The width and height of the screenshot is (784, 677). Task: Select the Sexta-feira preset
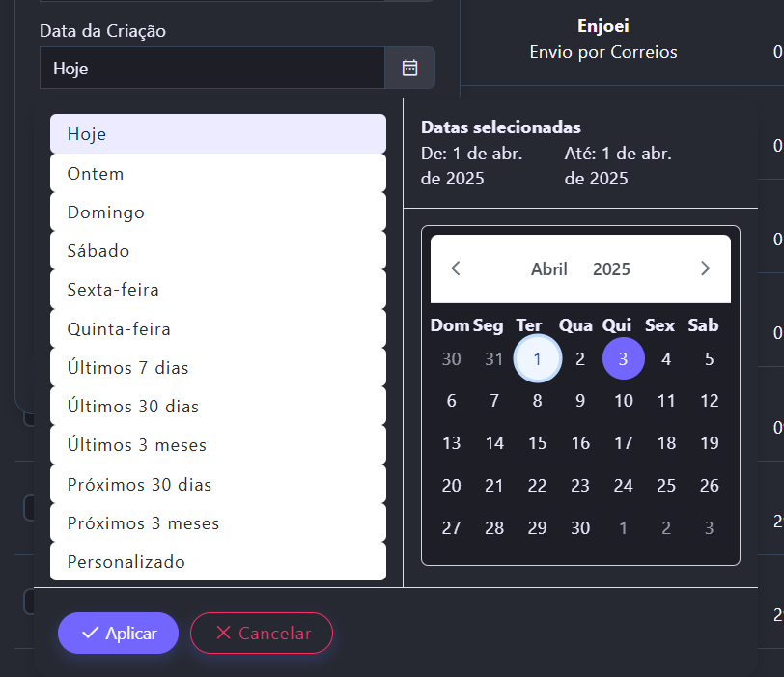click(218, 290)
